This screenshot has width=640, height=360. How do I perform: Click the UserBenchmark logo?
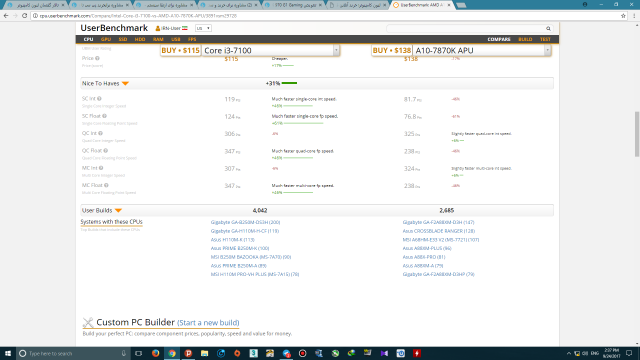click(x=114, y=28)
